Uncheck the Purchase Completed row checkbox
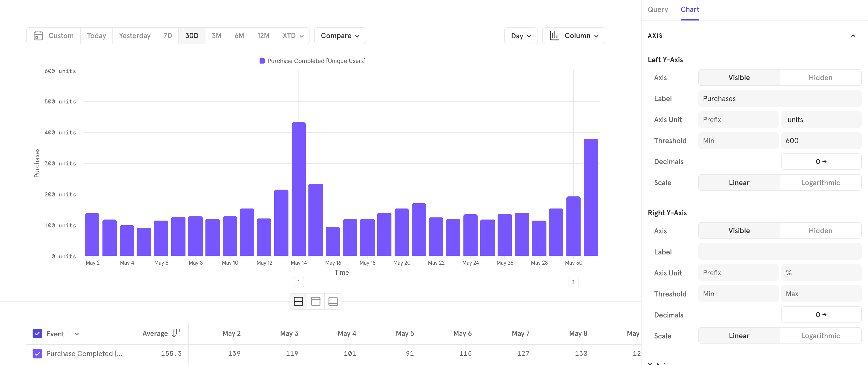 [x=37, y=353]
